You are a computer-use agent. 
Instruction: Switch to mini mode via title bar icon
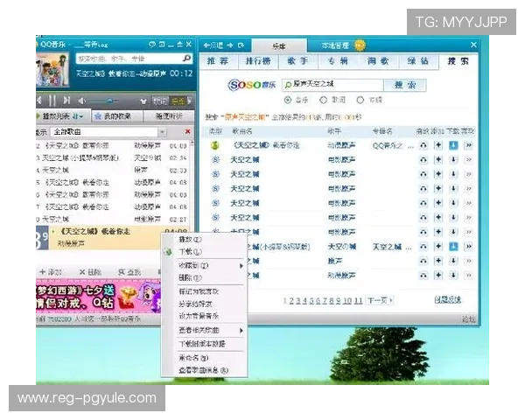point(162,45)
